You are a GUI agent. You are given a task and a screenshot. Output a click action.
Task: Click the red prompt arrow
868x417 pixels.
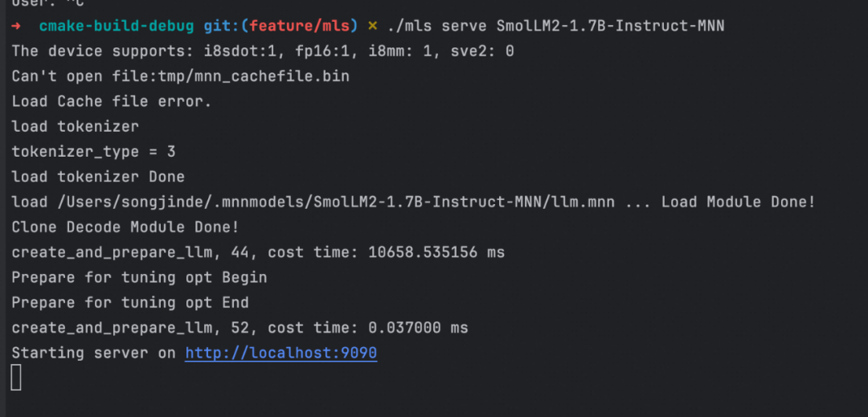click(x=16, y=27)
